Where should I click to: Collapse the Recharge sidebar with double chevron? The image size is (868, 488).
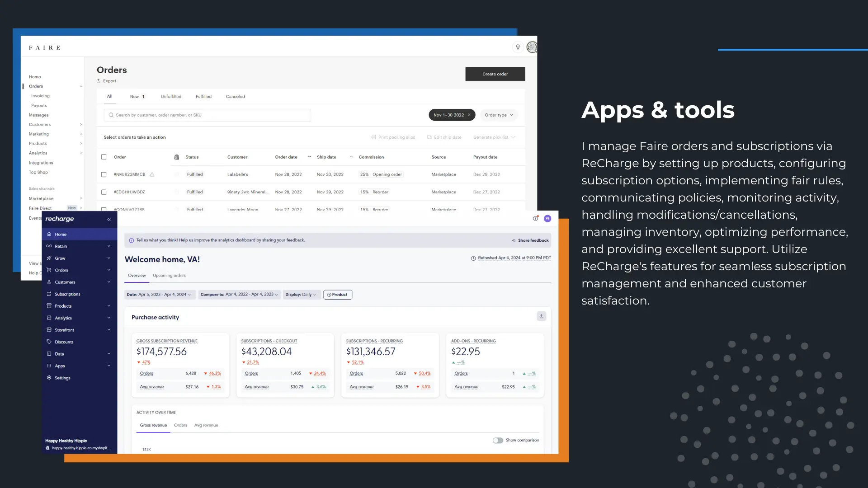pyautogui.click(x=109, y=219)
